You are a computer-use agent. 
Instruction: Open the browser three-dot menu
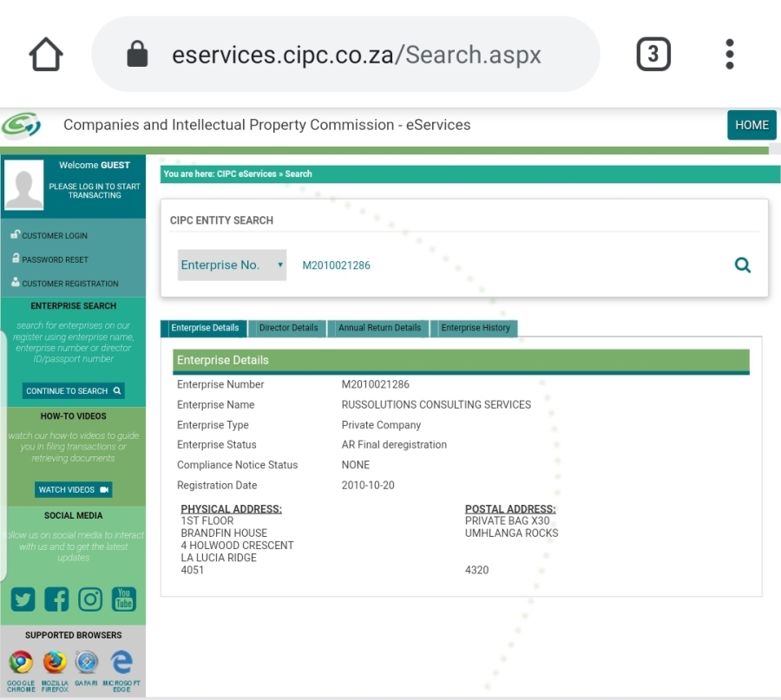pos(730,55)
